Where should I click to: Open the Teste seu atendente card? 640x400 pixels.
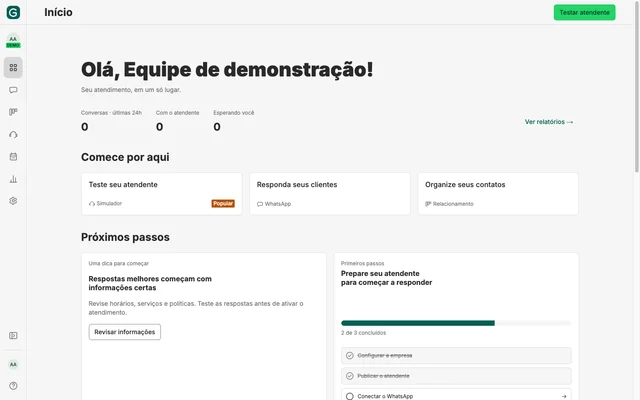click(x=162, y=194)
